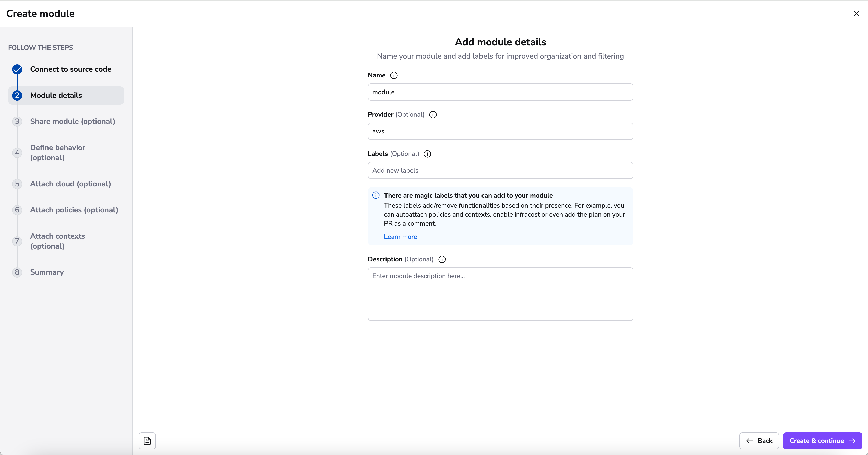Viewport: 868px width, 455px height.
Task: Open Attach contexts (optional) step
Action: (x=58, y=241)
